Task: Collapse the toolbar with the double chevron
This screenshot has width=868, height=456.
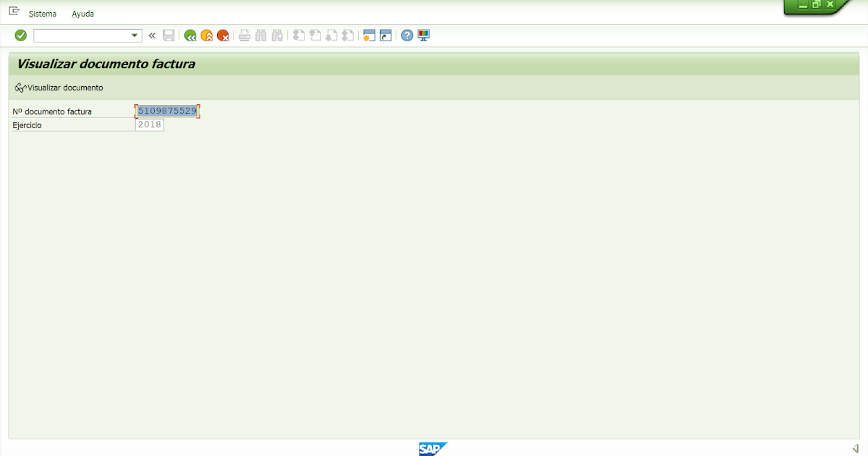Action: [152, 35]
